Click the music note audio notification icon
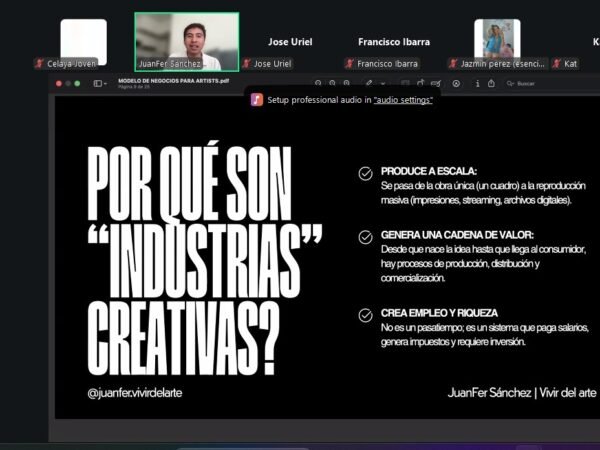Image resolution: width=600 pixels, height=450 pixels. pos(257,100)
